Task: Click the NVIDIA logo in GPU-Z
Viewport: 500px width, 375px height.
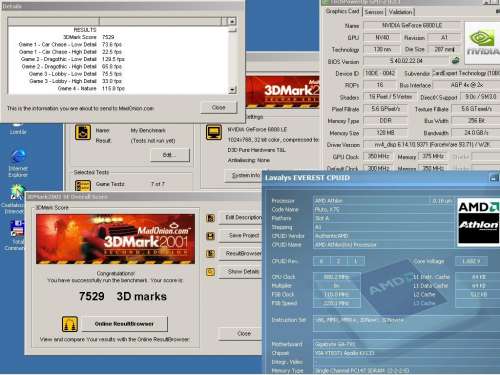Action: pyautogui.click(x=482, y=43)
